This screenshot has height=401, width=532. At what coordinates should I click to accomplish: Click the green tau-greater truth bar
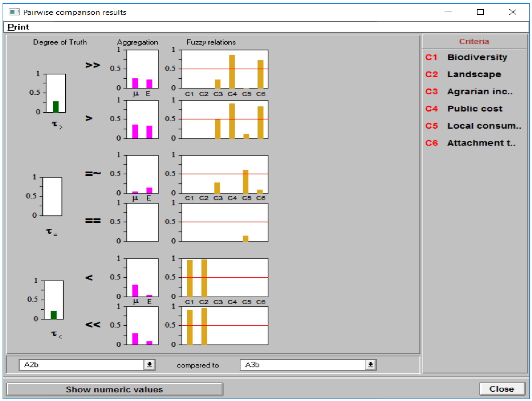tap(56, 107)
